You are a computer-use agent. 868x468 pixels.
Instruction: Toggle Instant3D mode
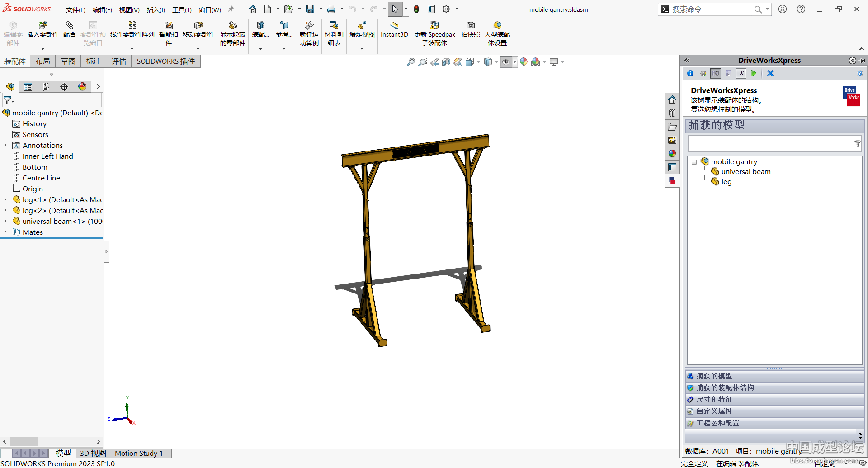[394, 29]
